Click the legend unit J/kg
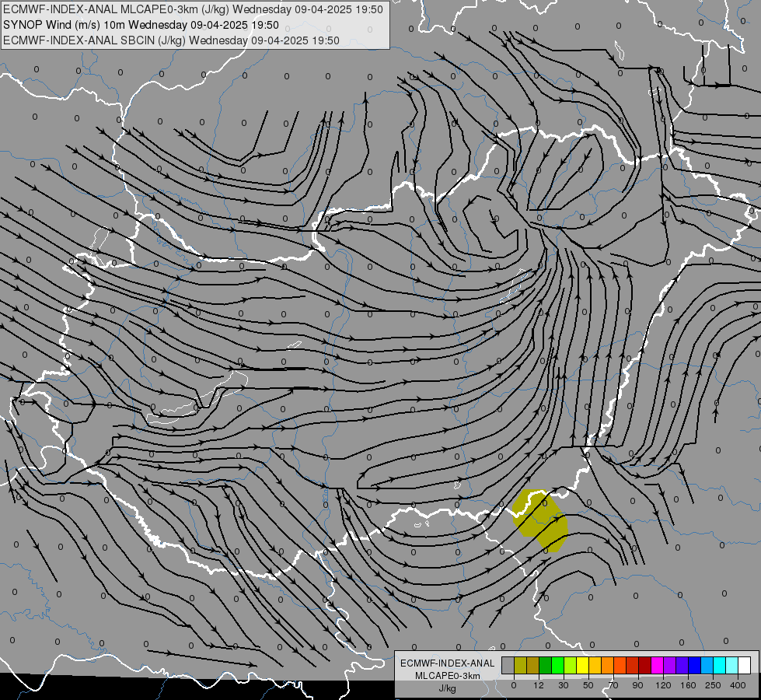The image size is (761, 700). pyautogui.click(x=448, y=688)
